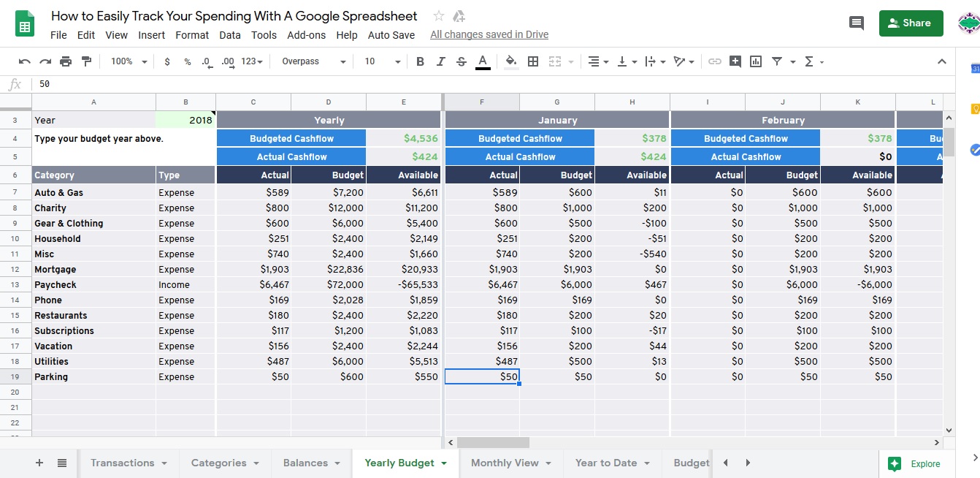Increase decimal places
The height and width of the screenshot is (478, 980).
tap(227, 61)
